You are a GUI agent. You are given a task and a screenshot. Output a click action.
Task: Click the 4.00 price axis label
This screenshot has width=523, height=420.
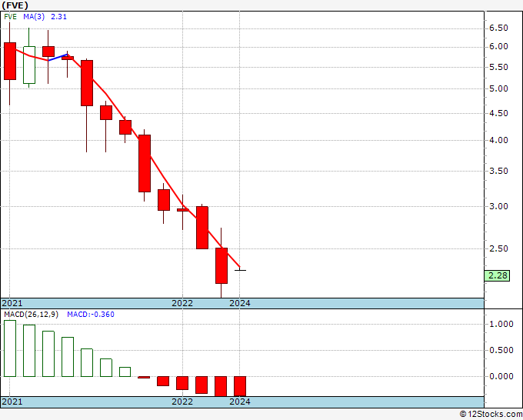click(498, 140)
